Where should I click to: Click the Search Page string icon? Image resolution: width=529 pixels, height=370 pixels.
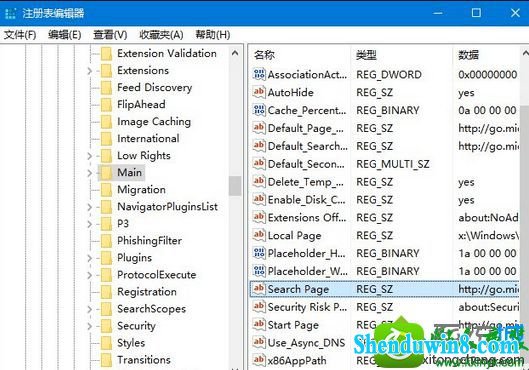coord(259,289)
